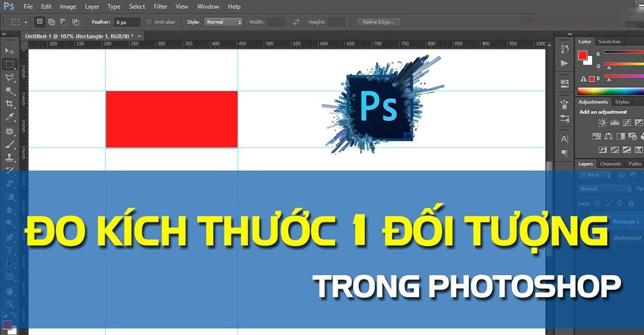644x335 pixels.
Task: Open the View menu
Action: [181, 7]
